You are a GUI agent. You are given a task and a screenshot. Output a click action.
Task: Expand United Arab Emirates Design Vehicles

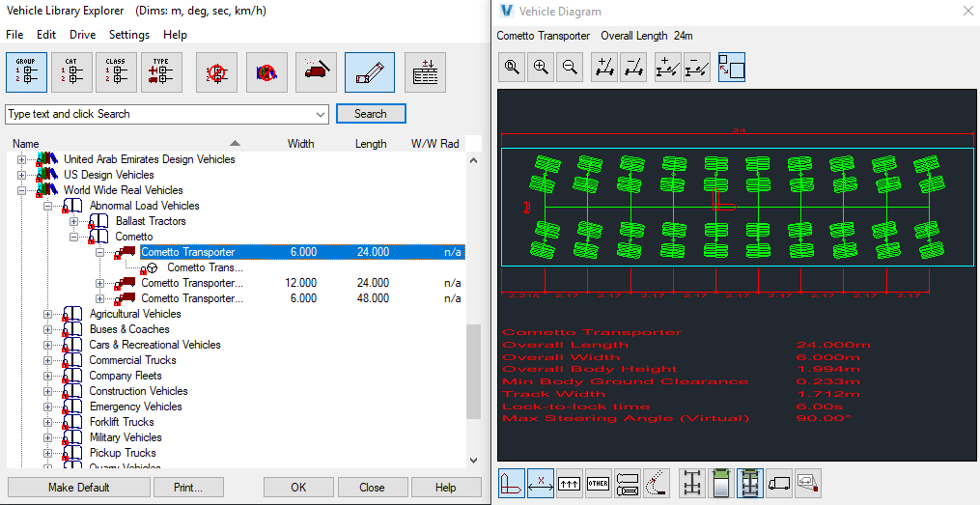pyautogui.click(x=22, y=159)
